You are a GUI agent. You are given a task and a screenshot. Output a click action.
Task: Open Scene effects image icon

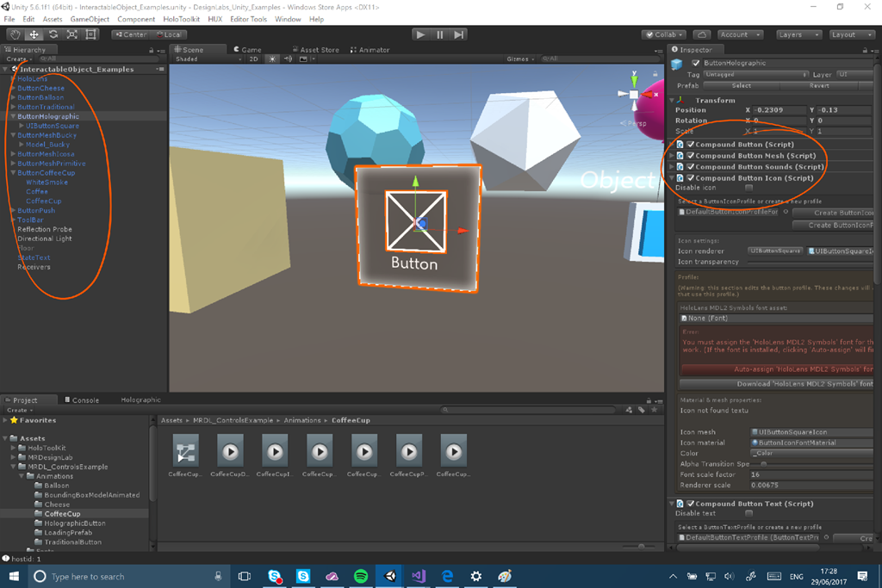coord(303,59)
